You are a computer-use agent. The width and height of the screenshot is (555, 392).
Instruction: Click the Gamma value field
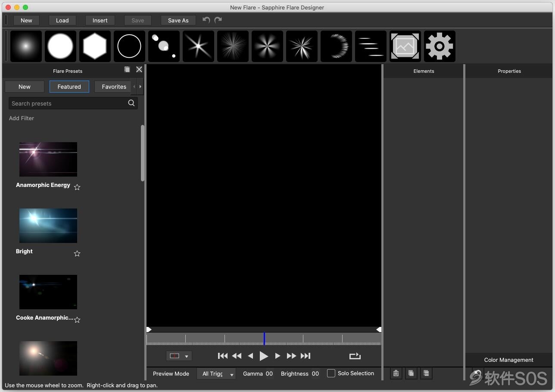tap(269, 373)
